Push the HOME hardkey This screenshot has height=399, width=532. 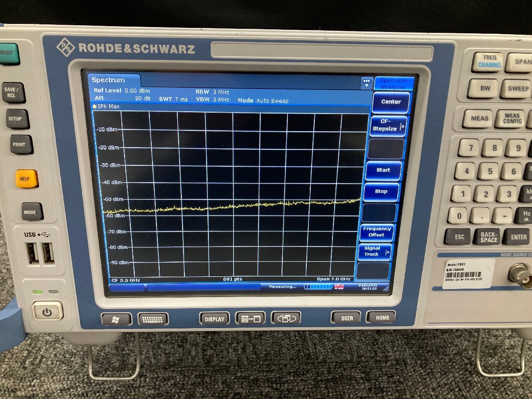(382, 317)
